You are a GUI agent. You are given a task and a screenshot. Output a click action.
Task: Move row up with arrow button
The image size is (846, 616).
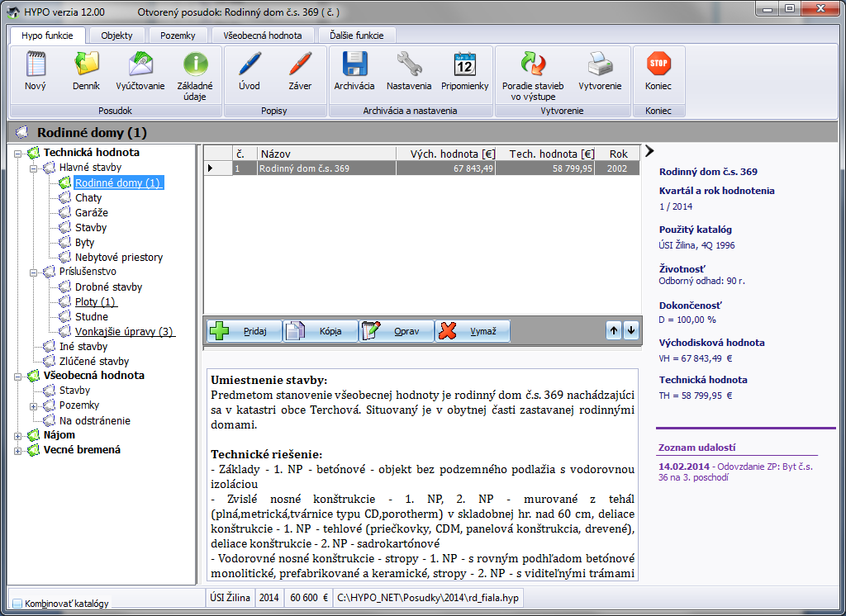pos(614,330)
